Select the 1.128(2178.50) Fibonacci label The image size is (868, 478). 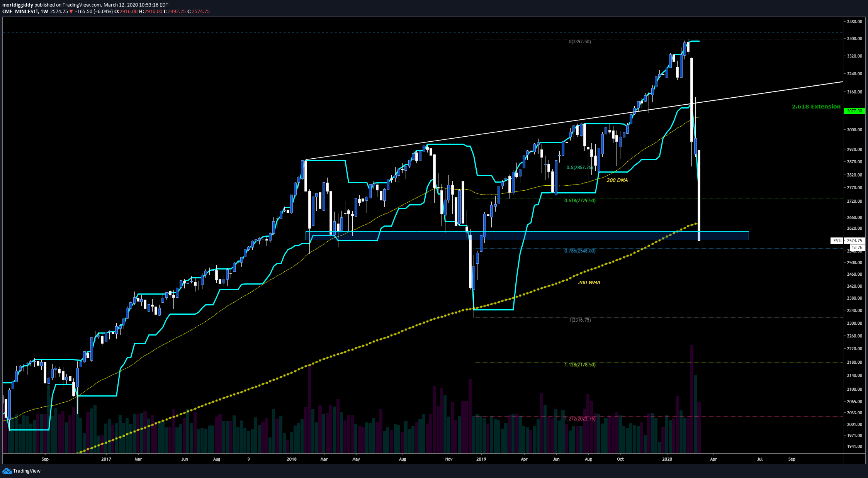(x=580, y=365)
